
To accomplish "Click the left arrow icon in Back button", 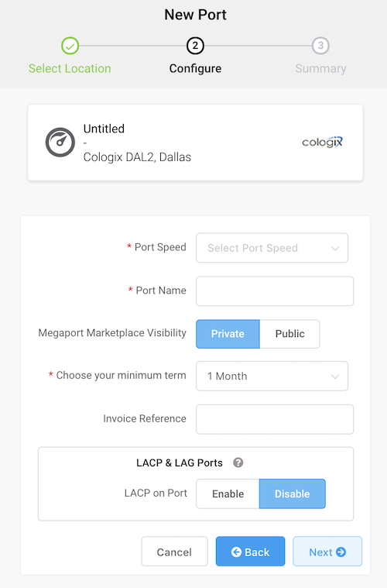I will (236, 552).
